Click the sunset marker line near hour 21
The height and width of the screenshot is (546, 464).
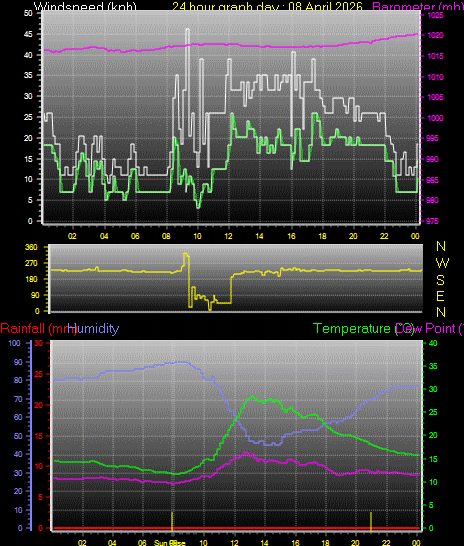371,521
